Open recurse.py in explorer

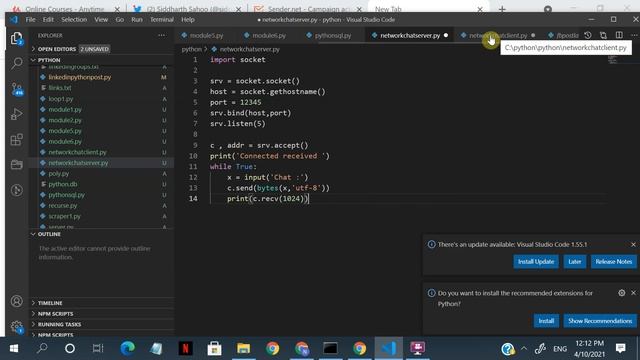[63, 206]
